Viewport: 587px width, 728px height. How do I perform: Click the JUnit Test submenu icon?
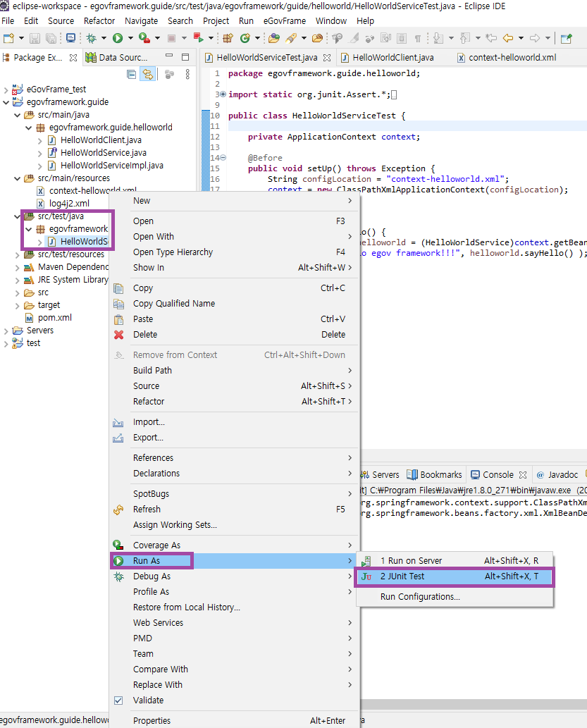pos(366,576)
